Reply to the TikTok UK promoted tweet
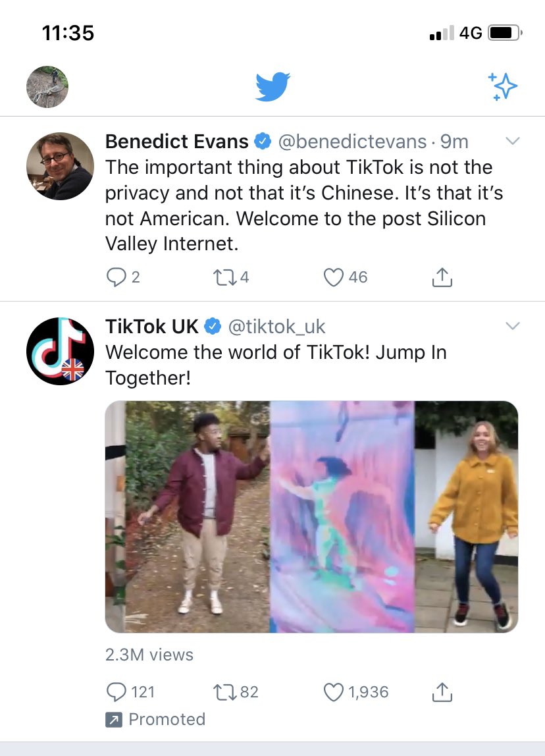 pyautogui.click(x=130, y=692)
